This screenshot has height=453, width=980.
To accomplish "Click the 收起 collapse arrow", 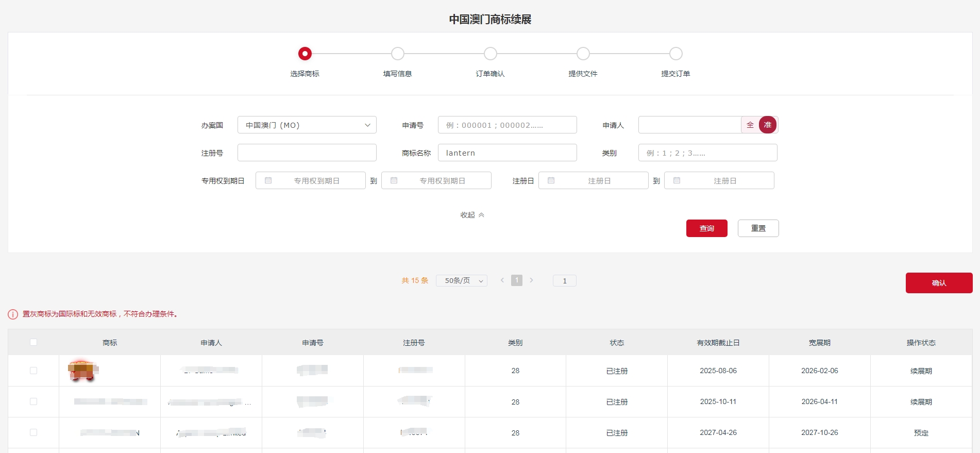I will point(481,215).
